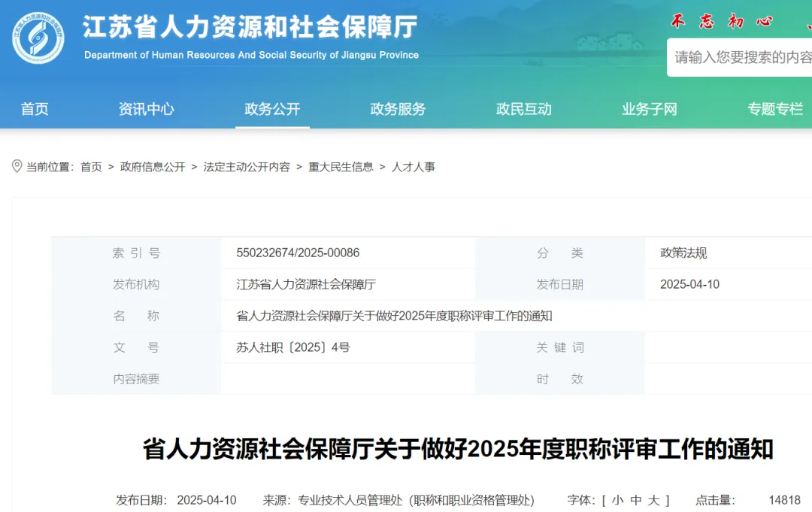Go to 政务服务 in the navigation bar
Image resolution: width=812 pixels, height=512 pixels.
click(398, 109)
